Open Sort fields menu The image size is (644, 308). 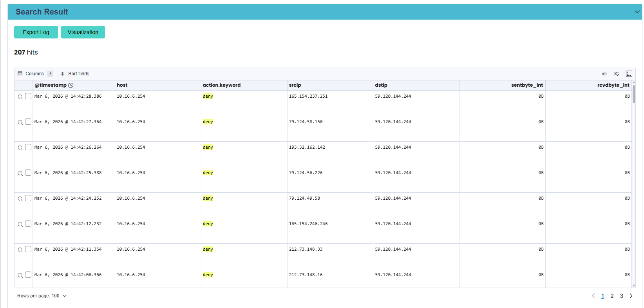point(75,74)
